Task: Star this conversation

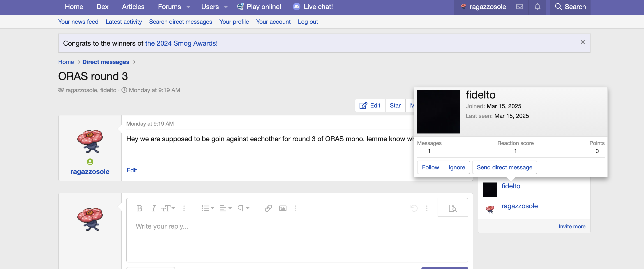Action: coord(395,106)
